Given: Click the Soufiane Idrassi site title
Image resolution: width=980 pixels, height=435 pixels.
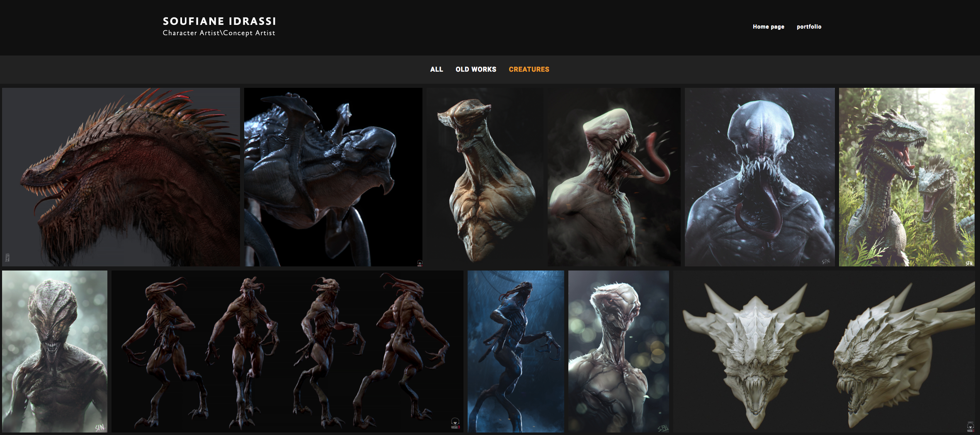Looking at the screenshot, I should point(219,21).
